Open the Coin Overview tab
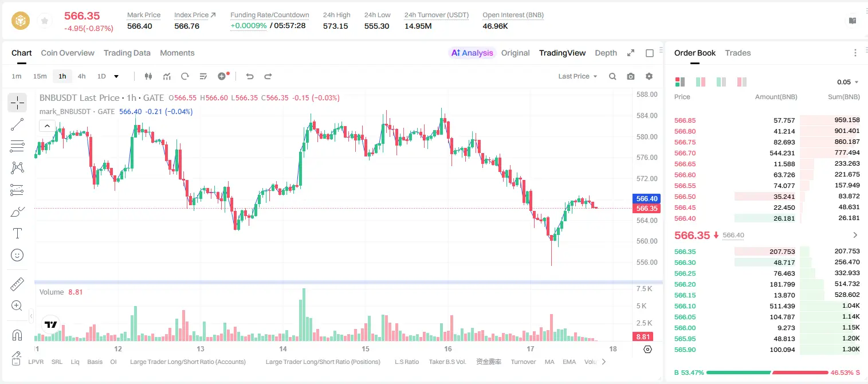 tap(68, 53)
